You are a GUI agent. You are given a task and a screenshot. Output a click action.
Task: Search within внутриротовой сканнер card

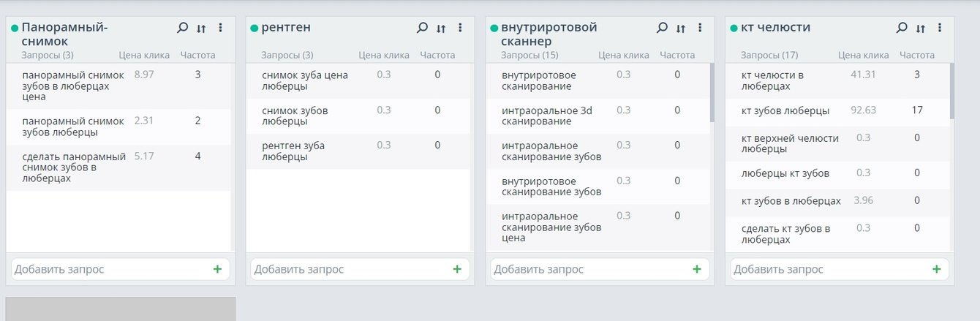coord(662,28)
